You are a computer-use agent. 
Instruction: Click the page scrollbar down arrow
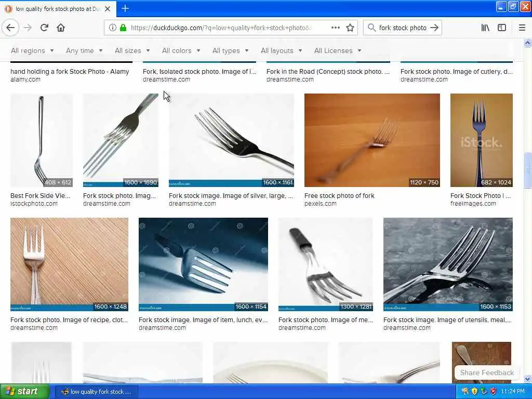pos(528,379)
